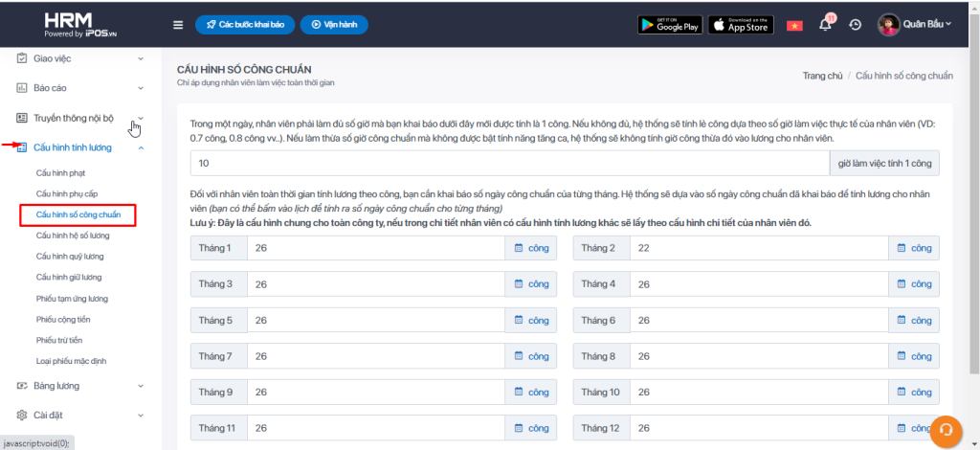Click the working hours per công input field

[509, 164]
